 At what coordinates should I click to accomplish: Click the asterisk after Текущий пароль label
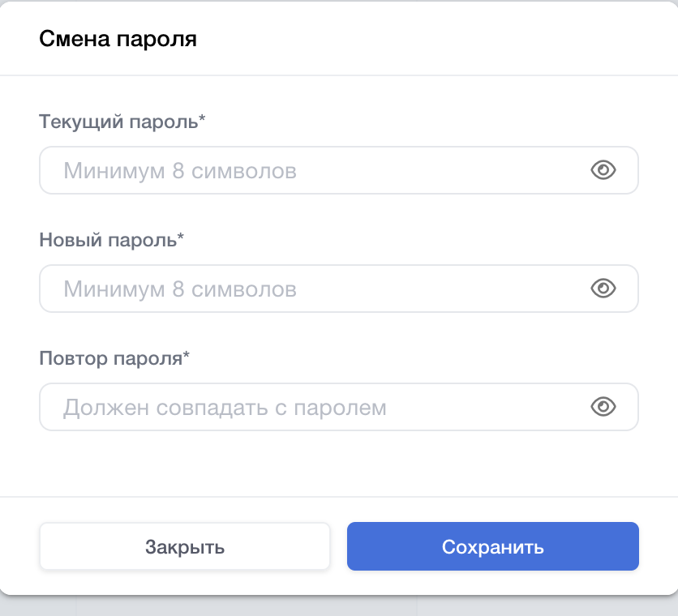(x=202, y=120)
